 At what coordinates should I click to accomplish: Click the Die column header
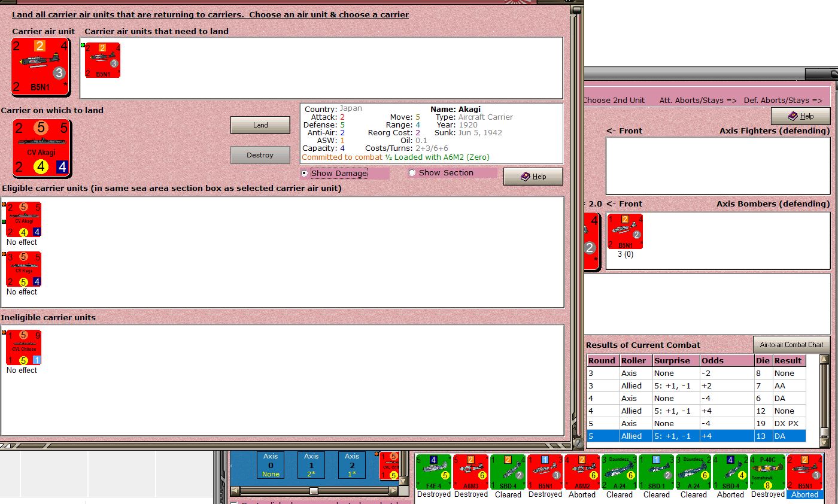pyautogui.click(x=763, y=360)
